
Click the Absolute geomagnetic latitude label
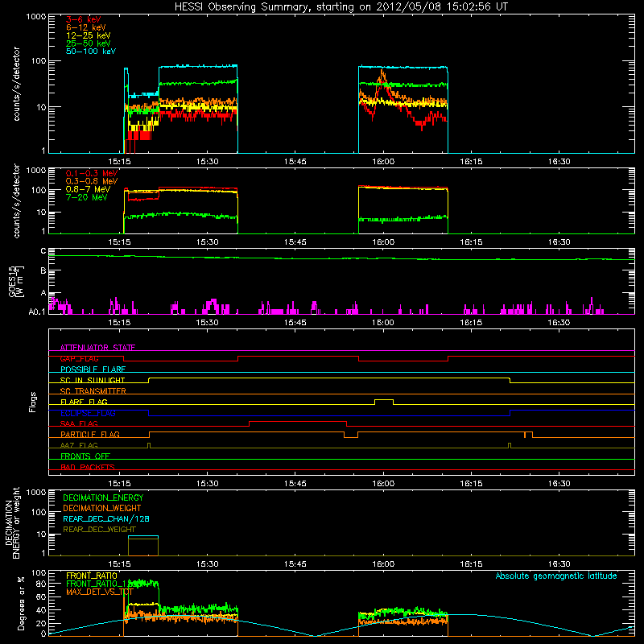tap(556, 576)
